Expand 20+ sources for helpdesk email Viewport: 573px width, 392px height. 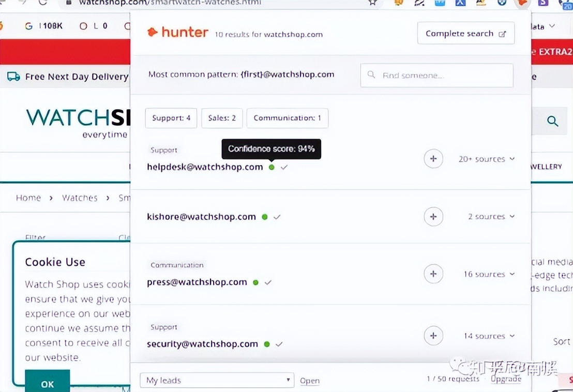487,159
